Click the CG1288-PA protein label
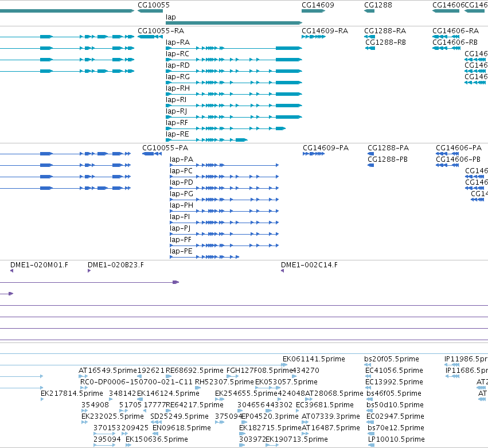 point(388,148)
